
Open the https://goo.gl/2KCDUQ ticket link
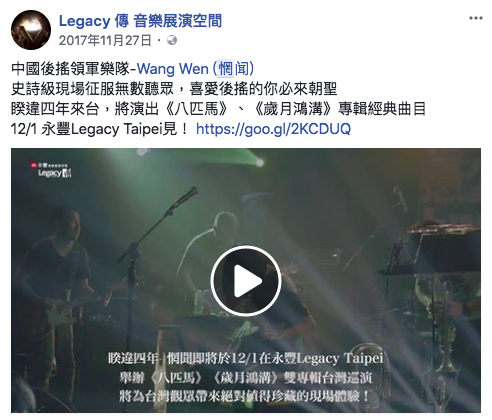coord(273,129)
